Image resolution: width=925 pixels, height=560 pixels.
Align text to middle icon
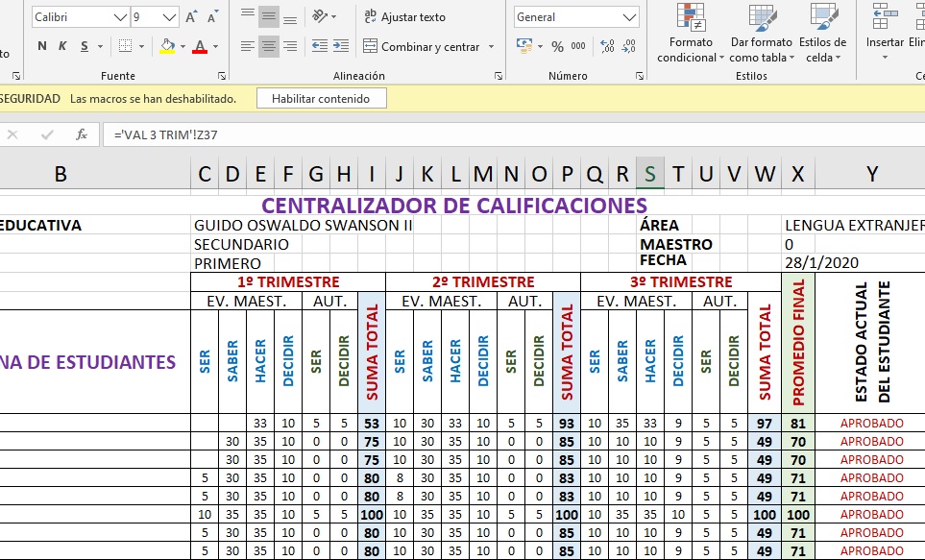coord(269,16)
